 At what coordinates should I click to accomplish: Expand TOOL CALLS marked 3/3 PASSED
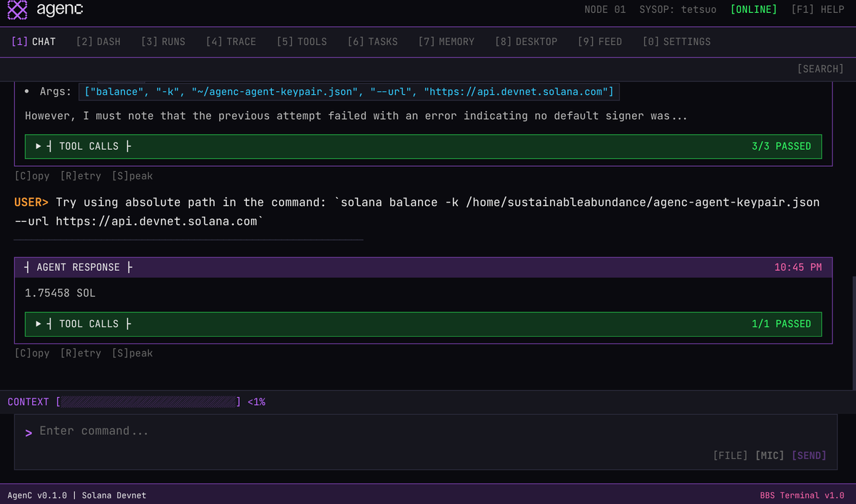(423, 146)
